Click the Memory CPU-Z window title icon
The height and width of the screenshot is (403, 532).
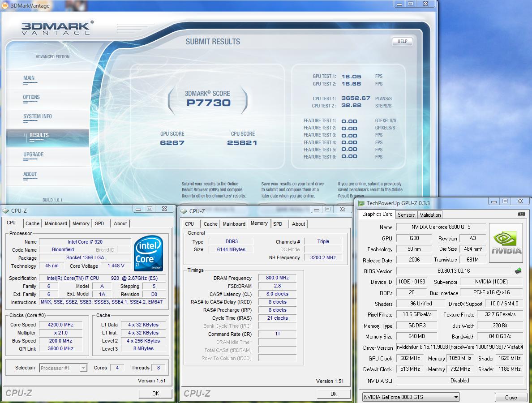[184, 211]
